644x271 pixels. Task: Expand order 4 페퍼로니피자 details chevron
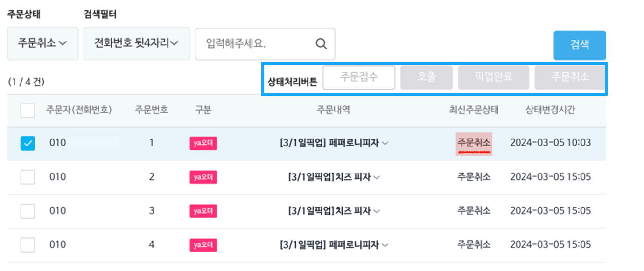(x=385, y=245)
